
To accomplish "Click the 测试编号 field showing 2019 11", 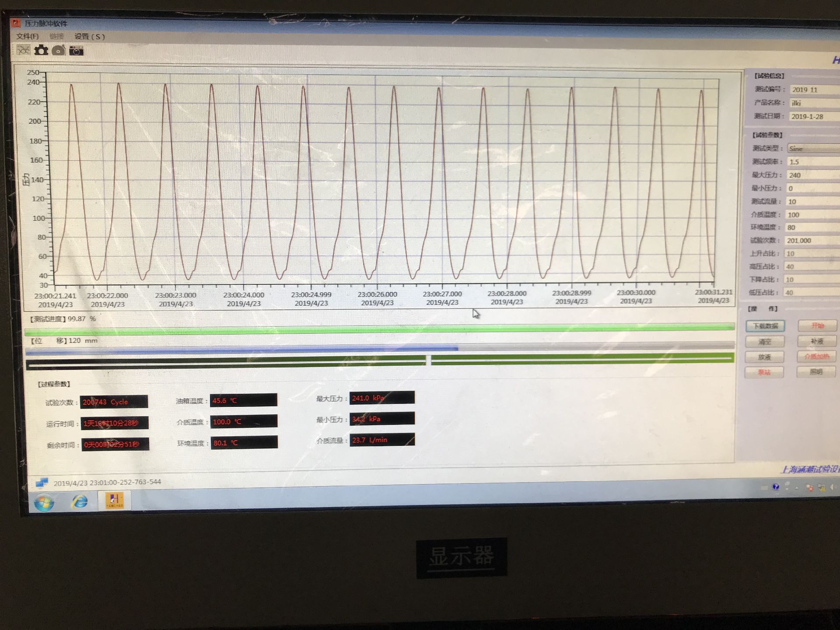I will pyautogui.click(x=815, y=90).
